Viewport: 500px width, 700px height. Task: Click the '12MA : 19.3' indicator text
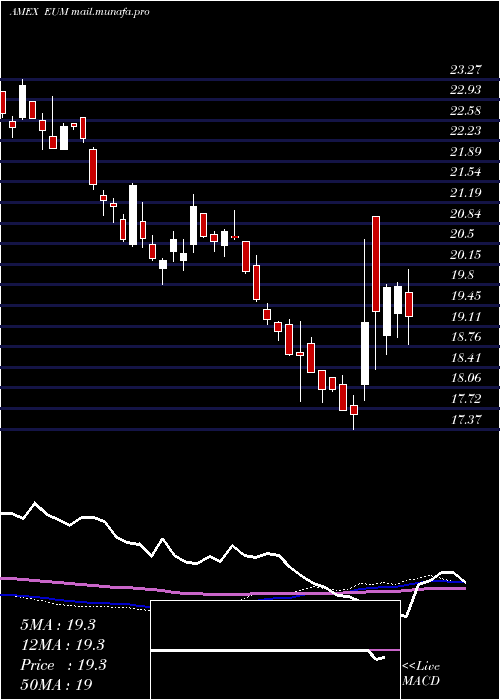tap(62, 645)
